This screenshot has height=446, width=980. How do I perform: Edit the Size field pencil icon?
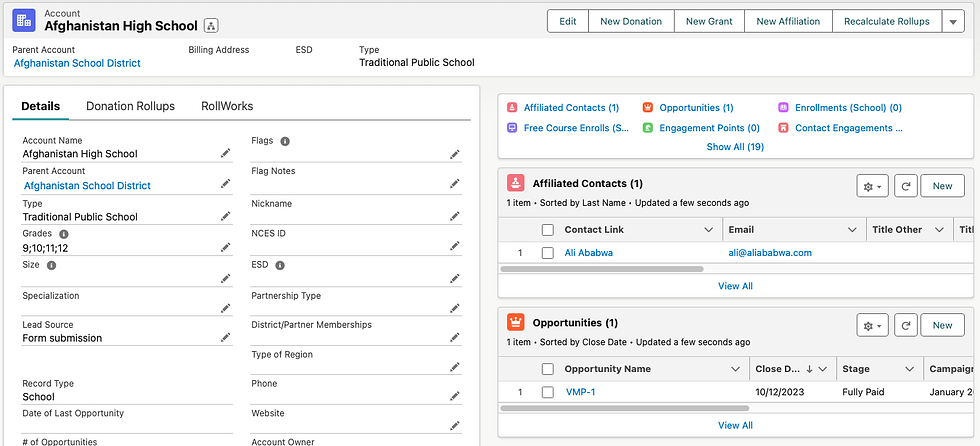tap(226, 278)
